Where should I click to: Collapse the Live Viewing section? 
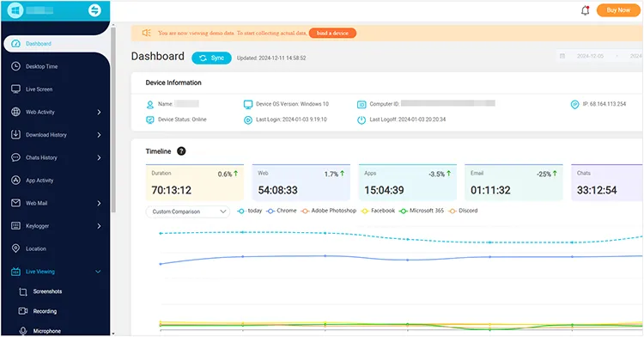(x=98, y=272)
